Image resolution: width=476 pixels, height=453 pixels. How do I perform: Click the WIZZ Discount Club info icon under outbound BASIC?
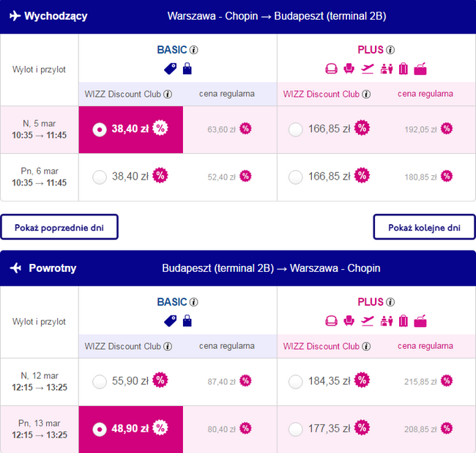[x=168, y=94]
